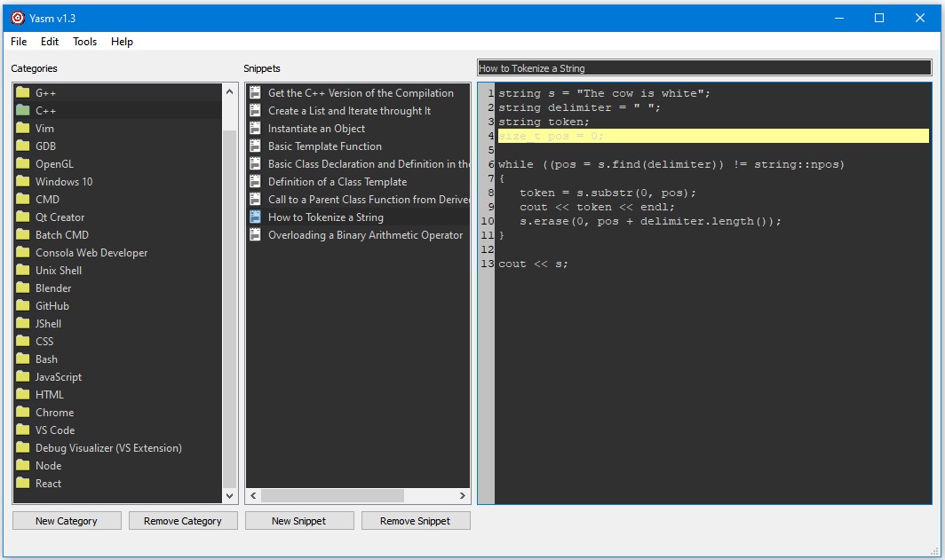Select Call to a Parent Class Function snippet

pos(358,200)
